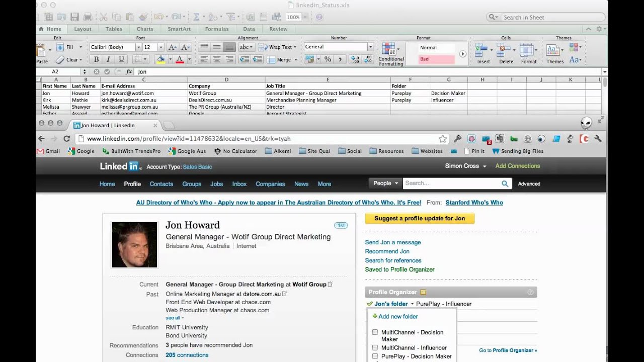Image resolution: width=644 pixels, height=362 pixels.
Task: Click the Delete cells icon
Action: 503,50
